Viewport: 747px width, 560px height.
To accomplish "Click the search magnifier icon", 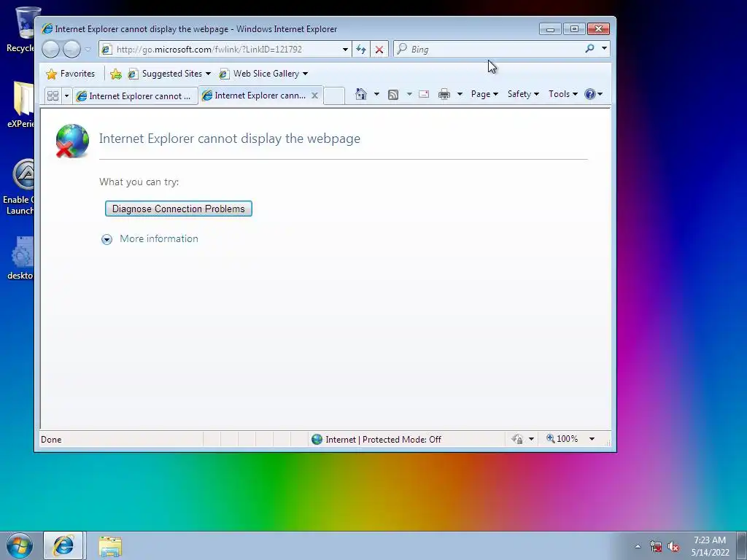I will [x=589, y=49].
